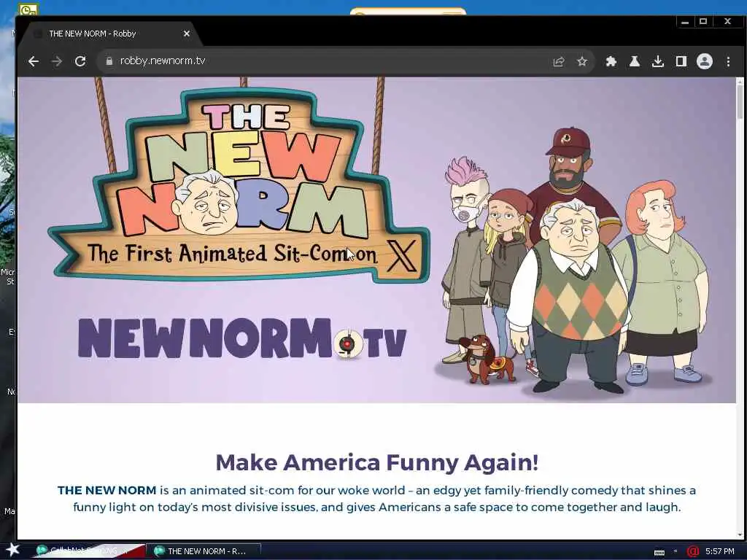Open the keyboard icon in the system tray
Viewport: 747px width, 560px height.
[659, 553]
